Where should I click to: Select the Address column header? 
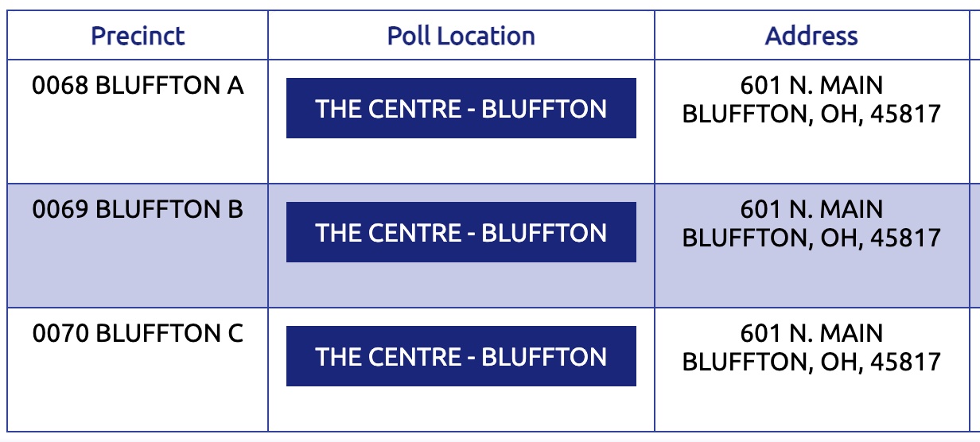[x=811, y=36]
